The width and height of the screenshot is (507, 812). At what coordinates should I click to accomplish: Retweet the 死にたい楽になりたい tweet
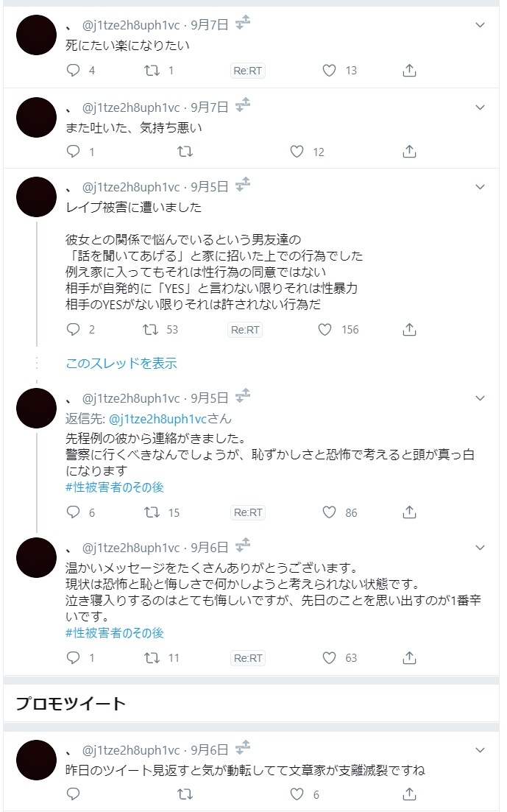coord(150,71)
